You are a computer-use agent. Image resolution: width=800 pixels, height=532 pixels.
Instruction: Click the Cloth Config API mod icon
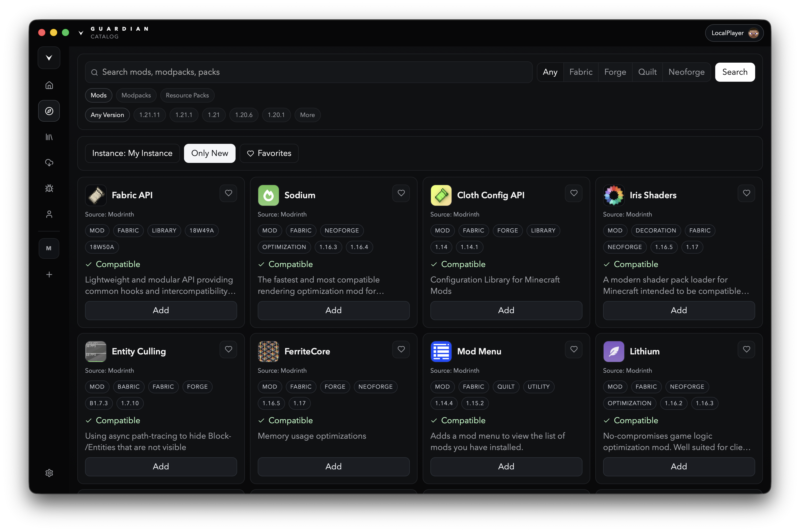[441, 195]
